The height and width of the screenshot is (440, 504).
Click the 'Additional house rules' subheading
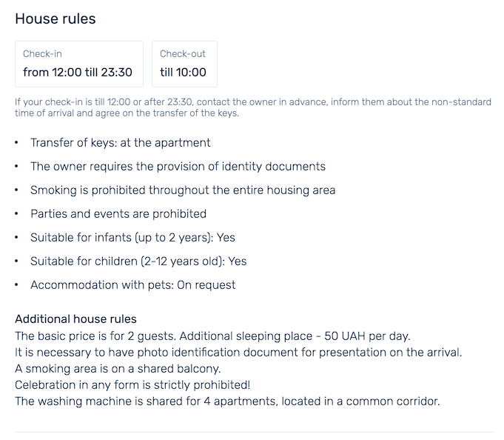75,319
